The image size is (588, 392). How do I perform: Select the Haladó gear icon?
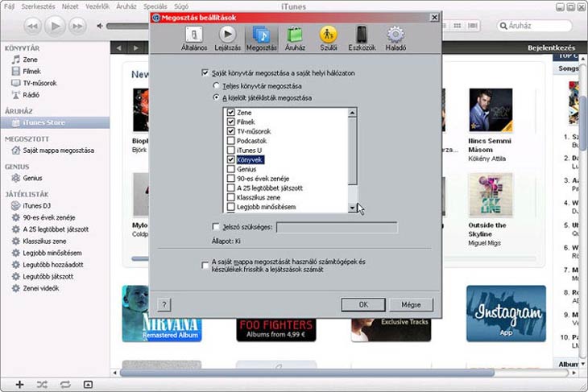(395, 37)
